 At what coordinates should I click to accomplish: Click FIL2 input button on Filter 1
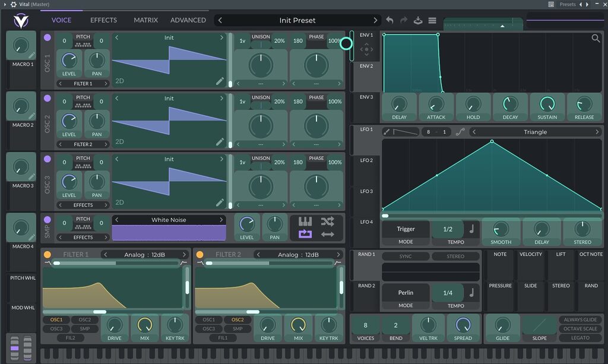[71, 338]
